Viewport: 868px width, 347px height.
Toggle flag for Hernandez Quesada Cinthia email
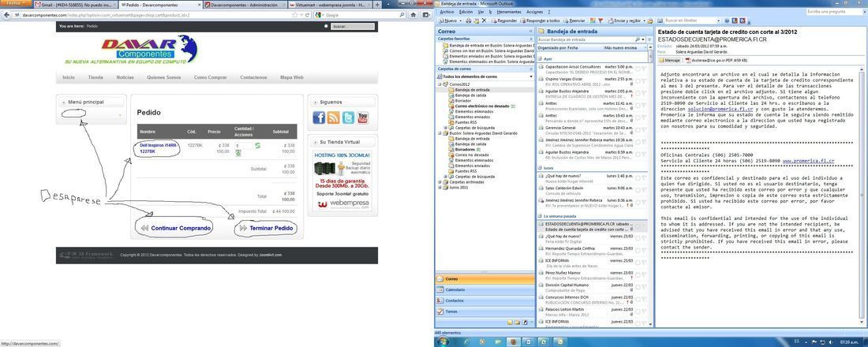644,250
